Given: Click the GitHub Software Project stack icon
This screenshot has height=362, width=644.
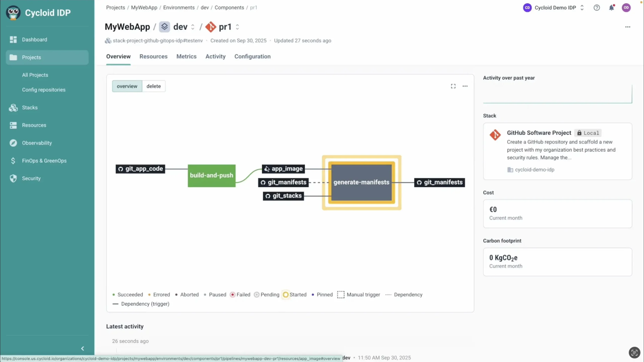Looking at the screenshot, I should click(495, 135).
